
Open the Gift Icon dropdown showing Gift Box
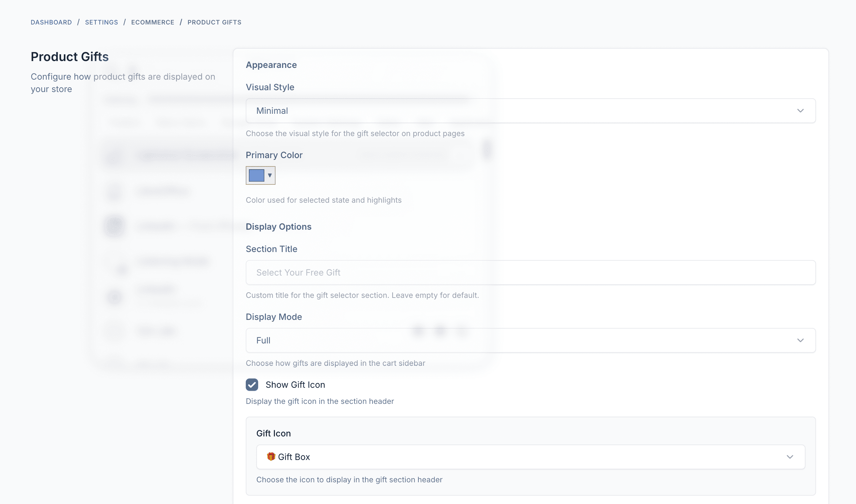pos(530,457)
